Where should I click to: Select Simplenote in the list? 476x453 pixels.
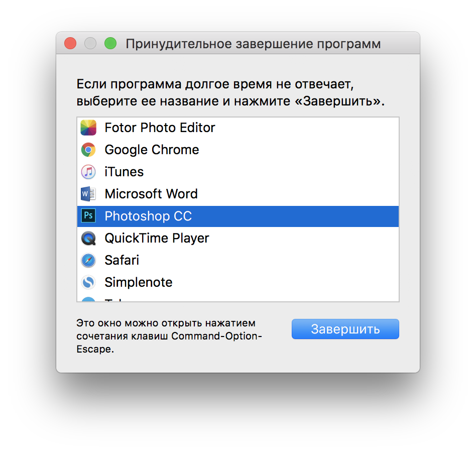[238, 282]
